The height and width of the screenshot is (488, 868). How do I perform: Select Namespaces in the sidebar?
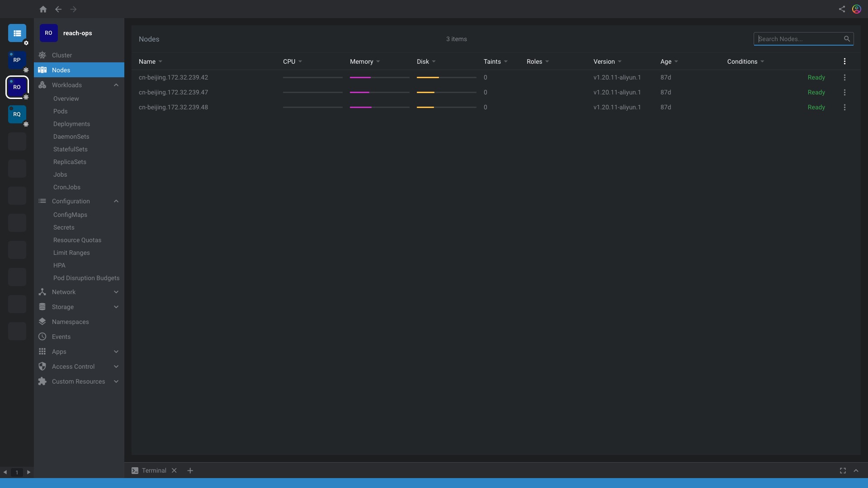[70, 322]
